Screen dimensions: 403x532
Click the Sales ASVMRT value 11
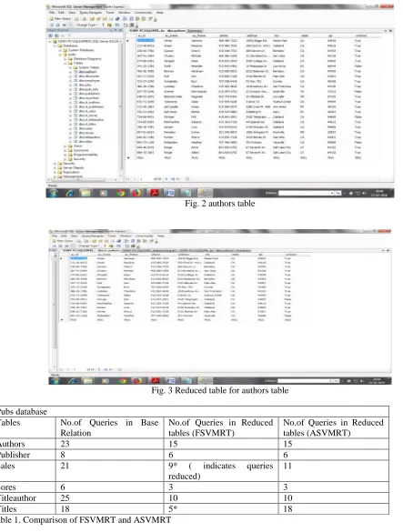[287, 466]
